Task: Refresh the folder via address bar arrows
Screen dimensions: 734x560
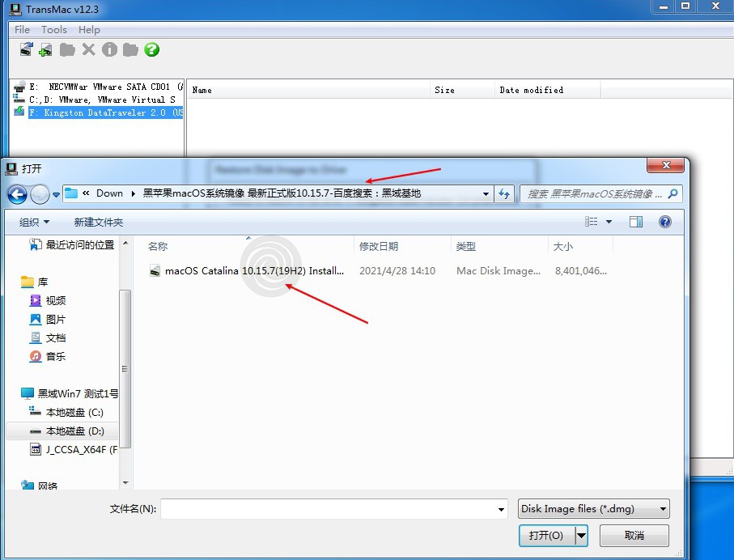Action: (x=504, y=193)
